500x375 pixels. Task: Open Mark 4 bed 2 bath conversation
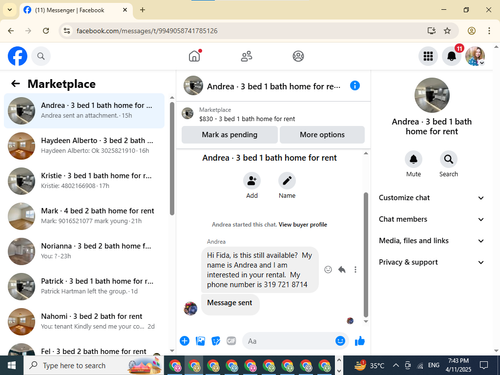click(84, 216)
